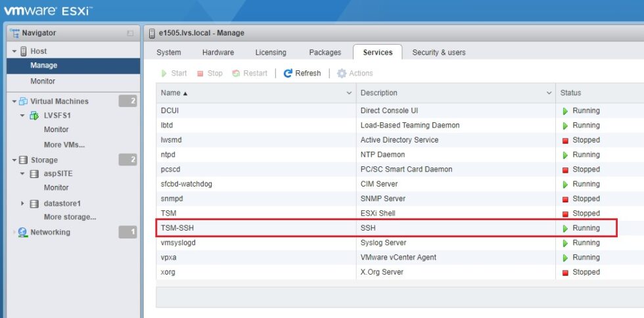This screenshot has width=644, height=318.
Task: Click the Host server icon
Action: click(x=24, y=51)
